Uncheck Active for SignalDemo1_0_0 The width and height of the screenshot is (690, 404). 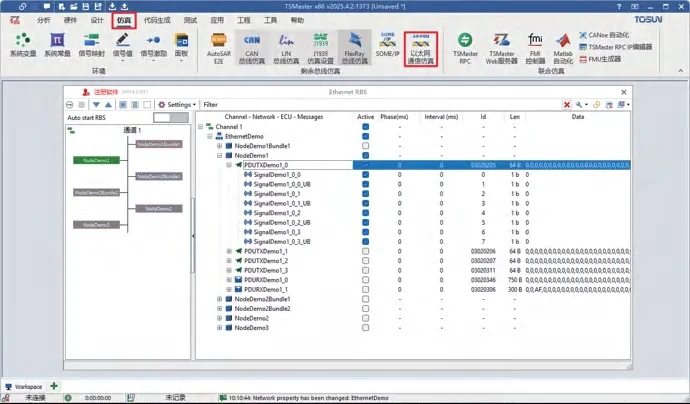coord(365,175)
